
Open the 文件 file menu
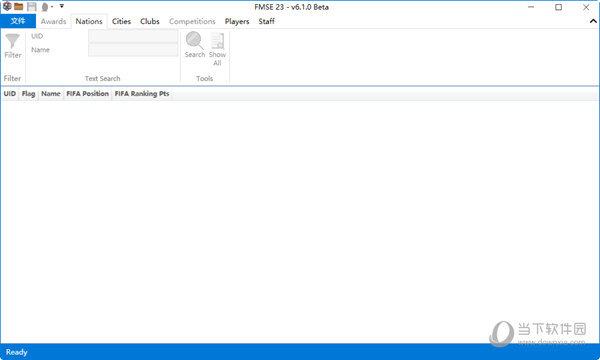(18, 21)
